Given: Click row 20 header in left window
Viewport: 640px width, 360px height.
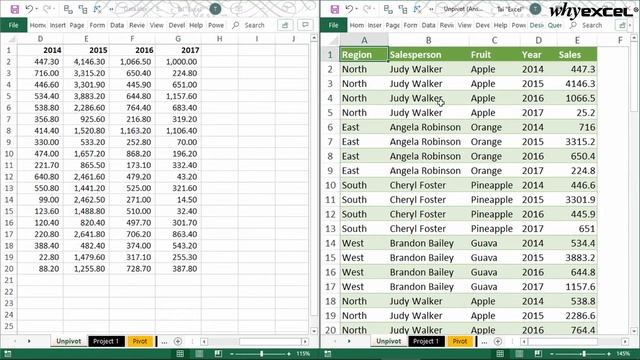Looking at the screenshot, I should [9, 269].
